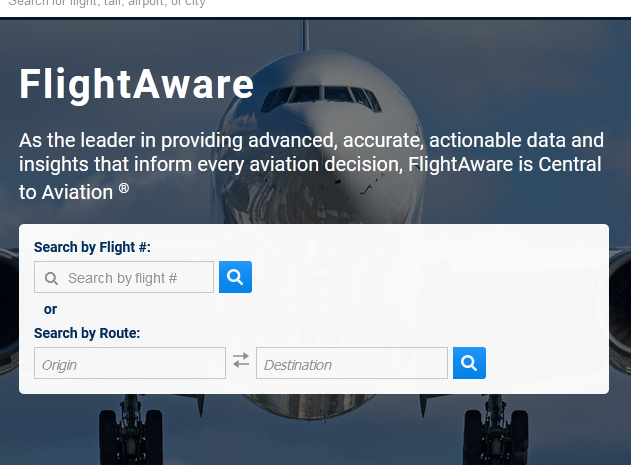631x465 pixels.
Task: Click the registered trademark symbol
Action: [123, 188]
